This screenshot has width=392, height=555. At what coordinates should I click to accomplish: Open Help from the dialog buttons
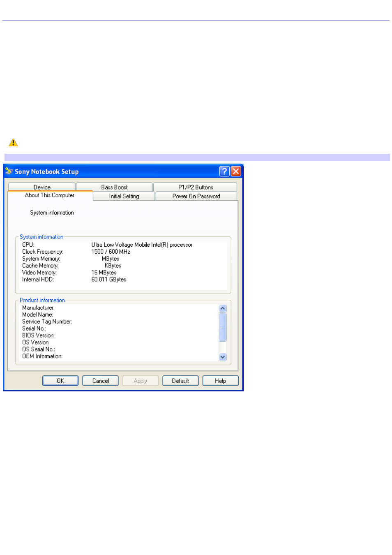[221, 381]
